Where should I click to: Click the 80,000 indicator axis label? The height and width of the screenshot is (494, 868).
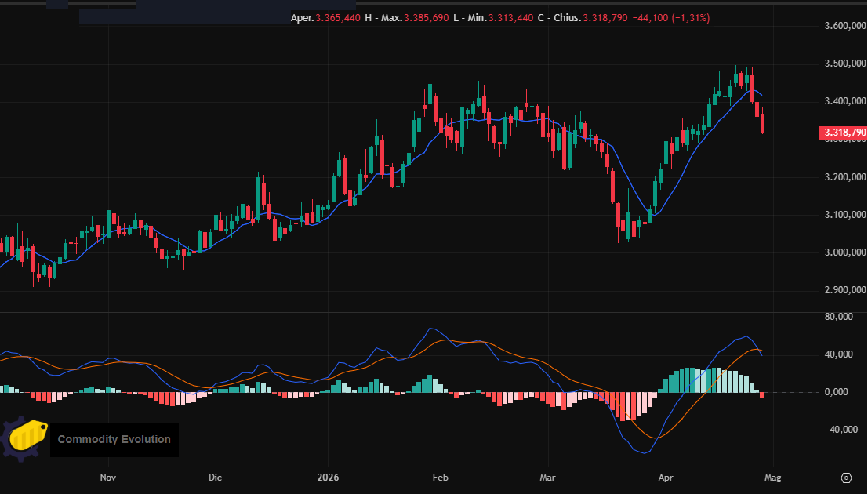click(x=839, y=317)
